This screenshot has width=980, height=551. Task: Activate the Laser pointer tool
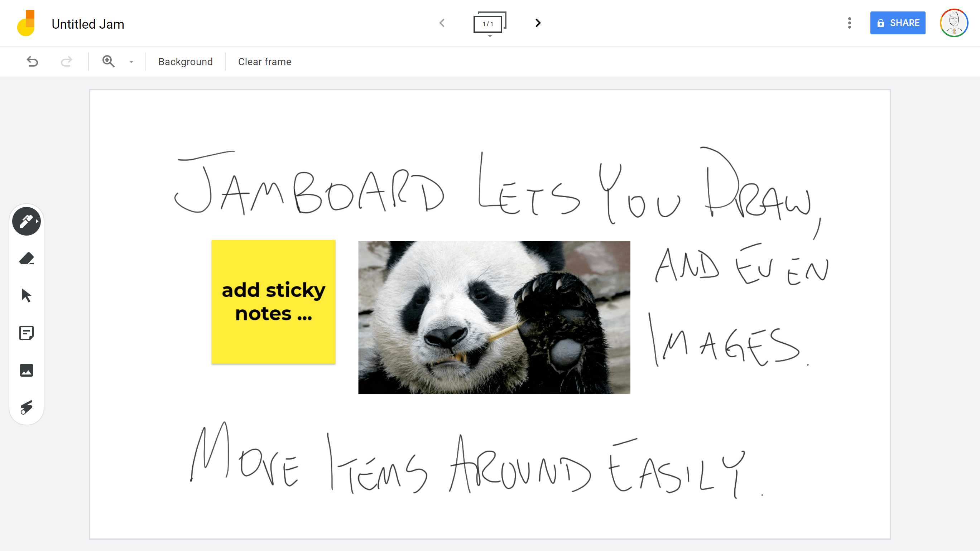[26, 407]
